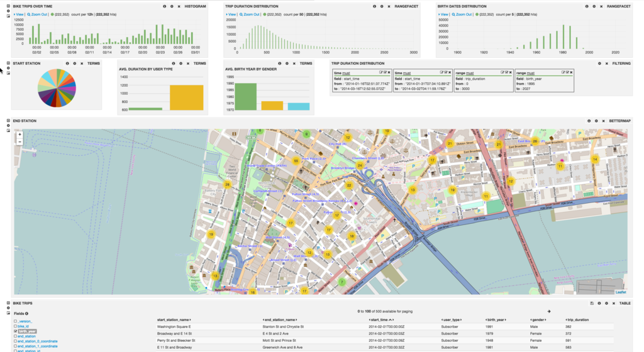Open settings gear on Bike Trips Over Time panel
Screen dimensions: 644x352
coord(171,6)
